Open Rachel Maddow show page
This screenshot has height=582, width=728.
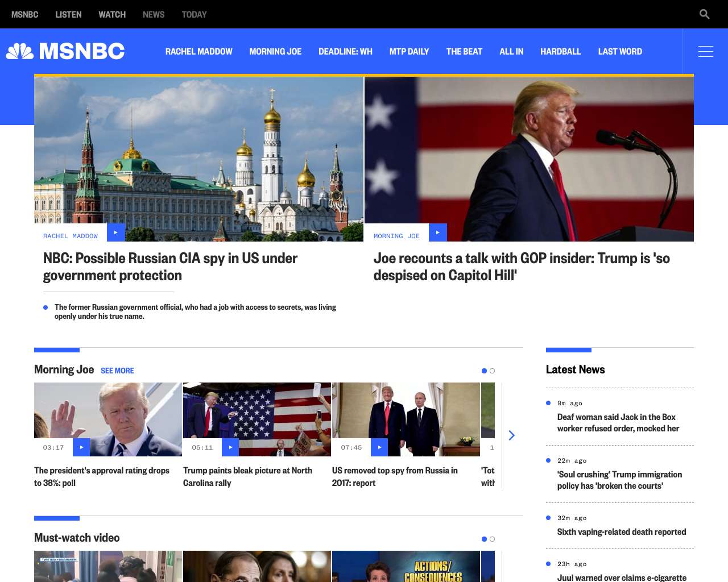pos(199,51)
